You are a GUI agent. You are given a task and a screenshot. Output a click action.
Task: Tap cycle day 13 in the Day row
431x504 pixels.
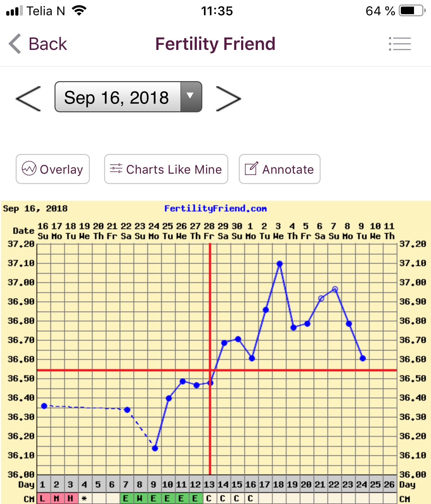(209, 485)
